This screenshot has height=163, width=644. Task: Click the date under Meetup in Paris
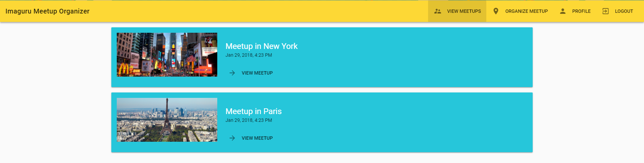[x=249, y=120]
